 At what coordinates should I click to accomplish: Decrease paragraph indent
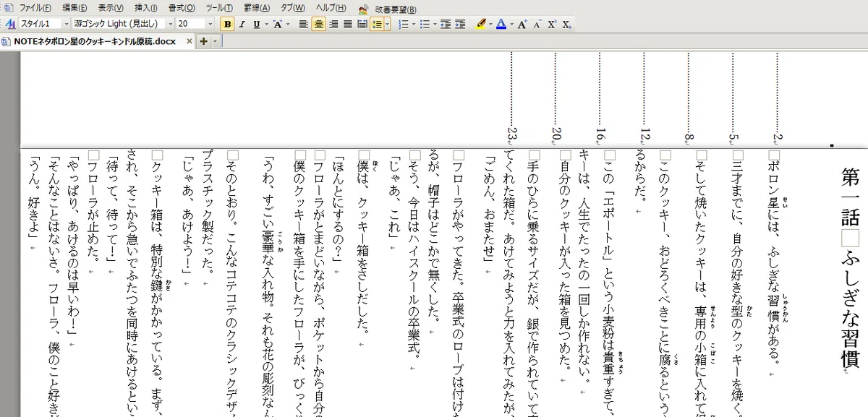tap(444, 24)
